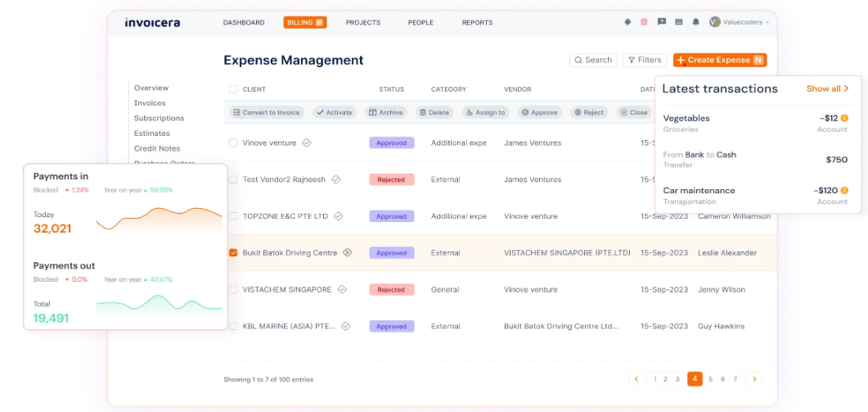Archive selected expenses
Image resolution: width=868 pixels, height=412 pixels.
tap(385, 112)
